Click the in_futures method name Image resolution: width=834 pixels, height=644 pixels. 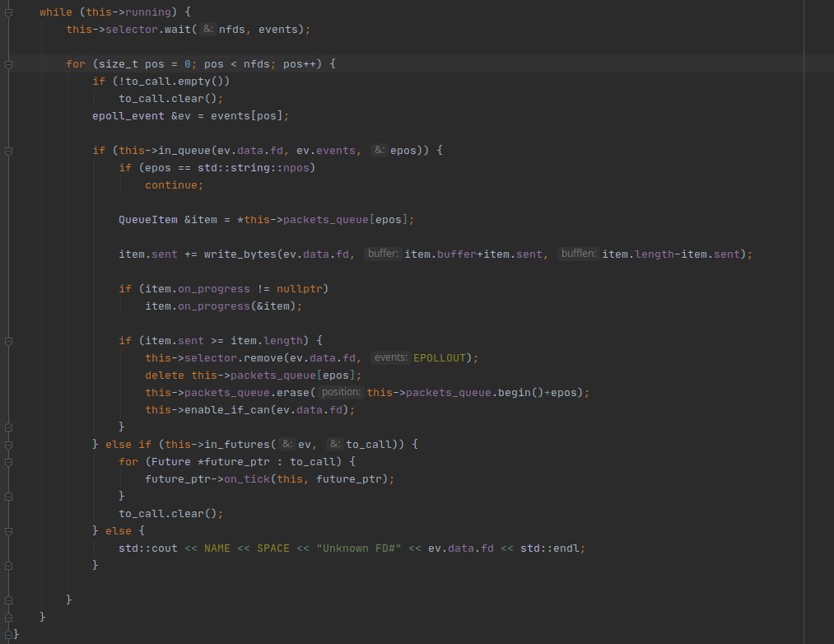[x=236, y=445]
